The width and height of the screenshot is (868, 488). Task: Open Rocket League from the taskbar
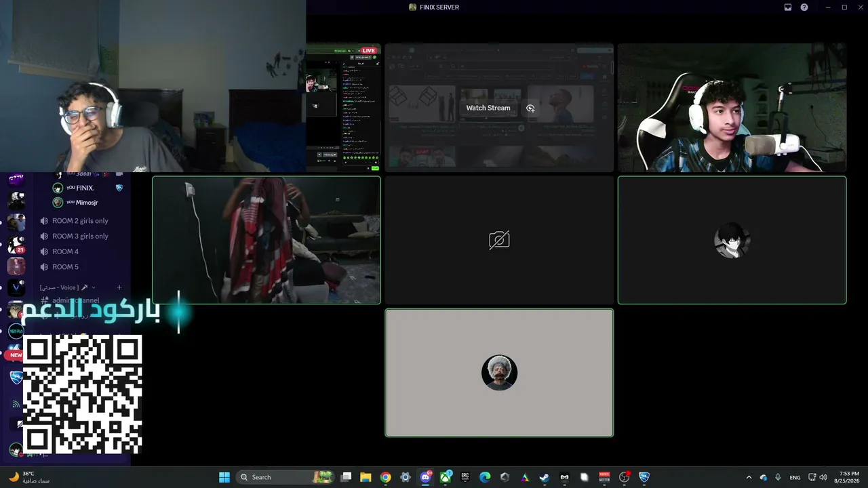click(x=644, y=477)
